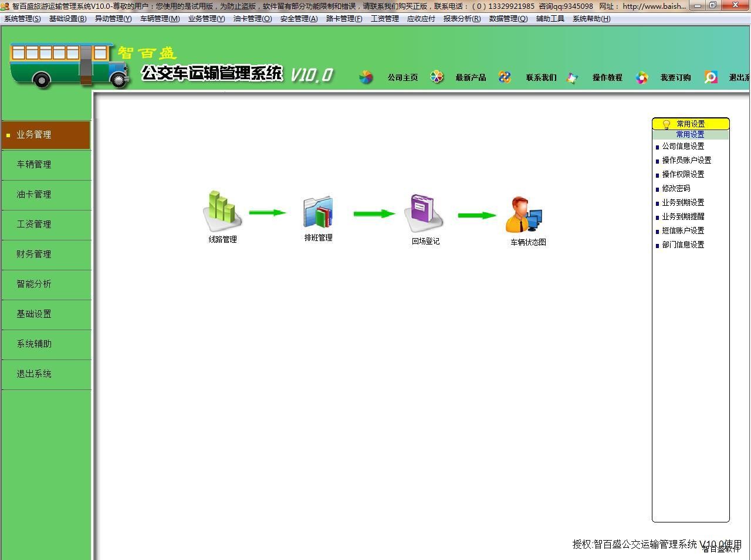Open 操作员账户设置 in 常用设置 panel
The image size is (751, 560).
(x=686, y=161)
